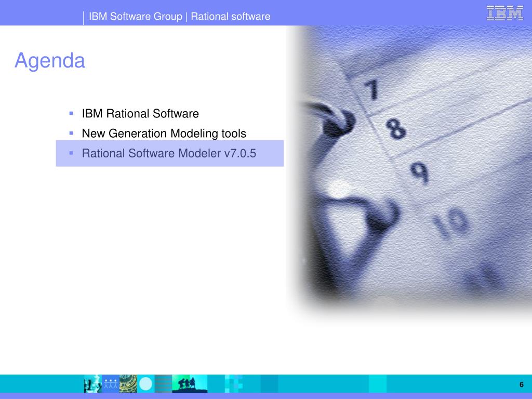Click the footer thumbnail of hikers silhouette
Viewport: 532px width, 399px height.
point(190,384)
